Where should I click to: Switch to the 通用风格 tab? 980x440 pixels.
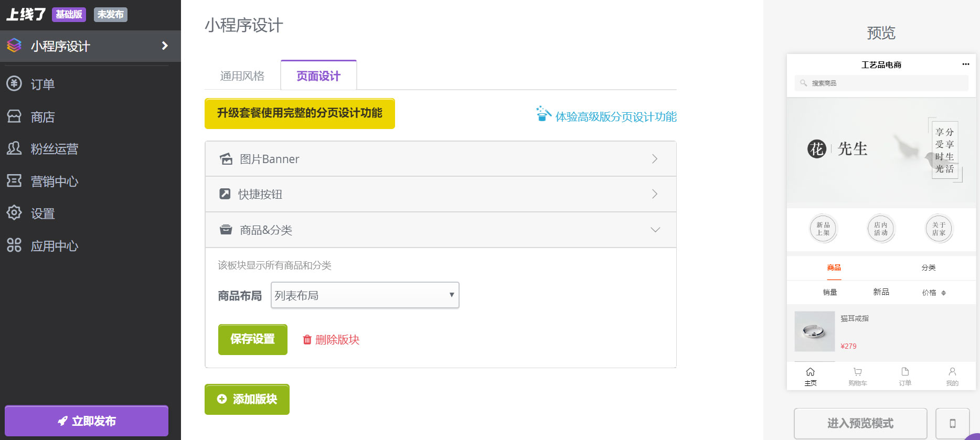(242, 76)
